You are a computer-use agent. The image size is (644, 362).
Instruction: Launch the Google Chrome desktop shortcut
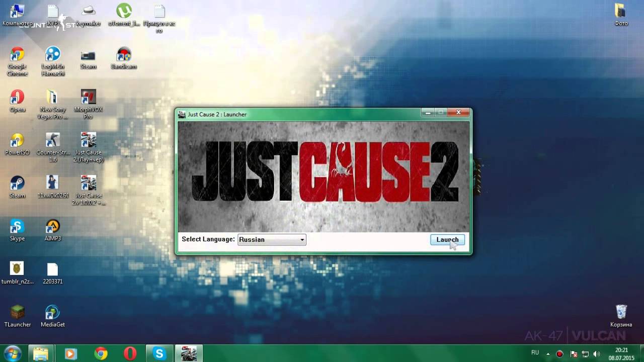pyautogui.click(x=17, y=61)
